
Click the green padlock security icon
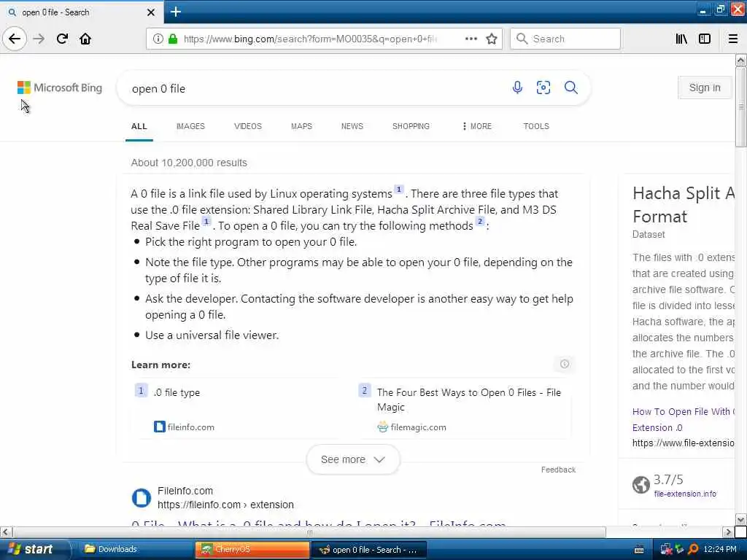[x=173, y=39]
